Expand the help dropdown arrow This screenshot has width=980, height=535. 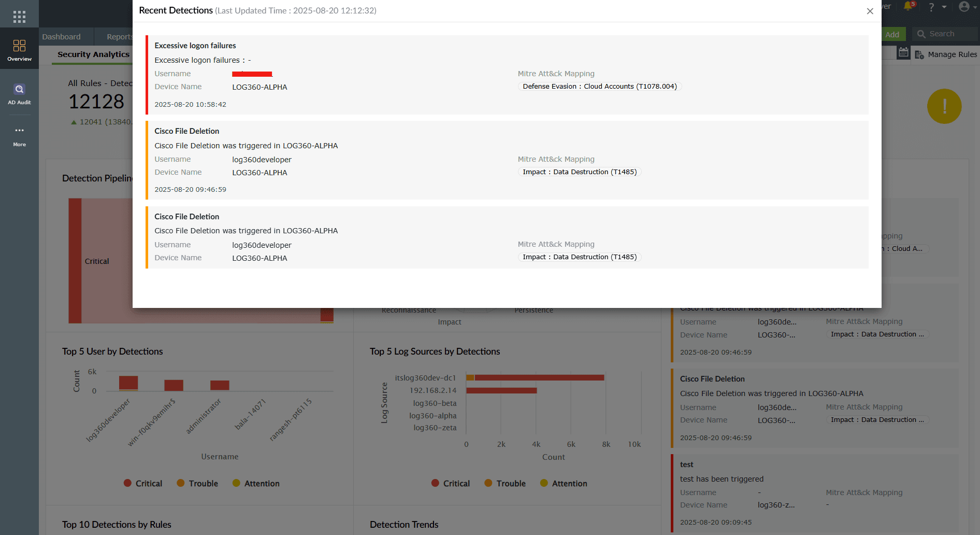point(944,7)
